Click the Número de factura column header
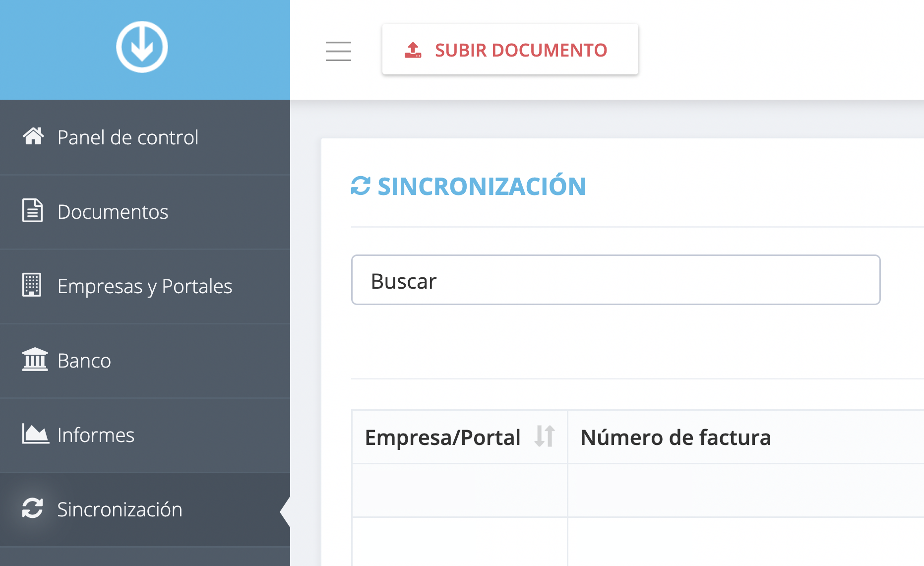924x566 pixels. (745, 437)
